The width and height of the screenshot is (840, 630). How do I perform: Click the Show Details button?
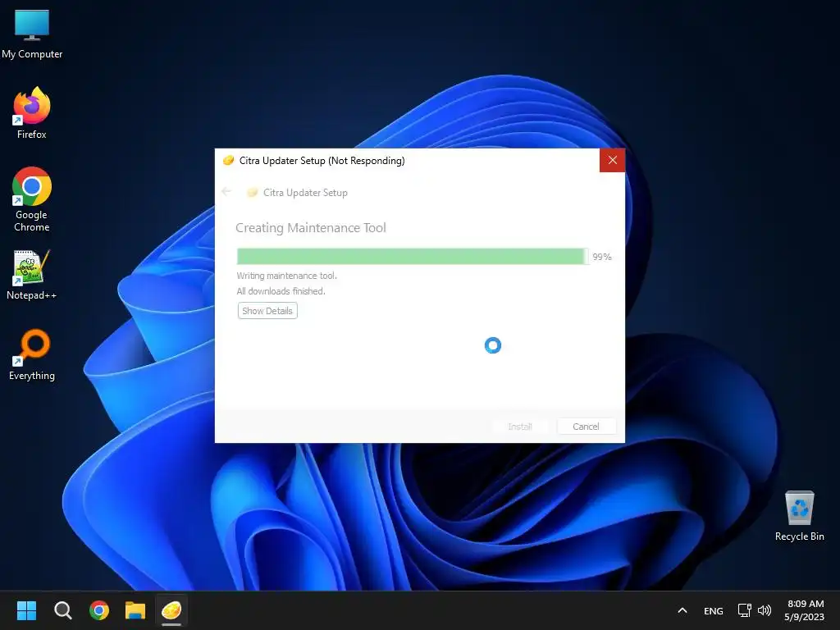[x=267, y=311]
